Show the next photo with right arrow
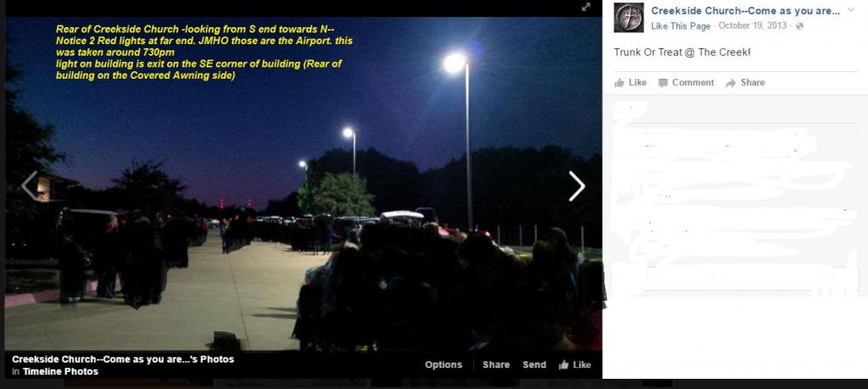This screenshot has width=868, height=389. click(x=576, y=186)
